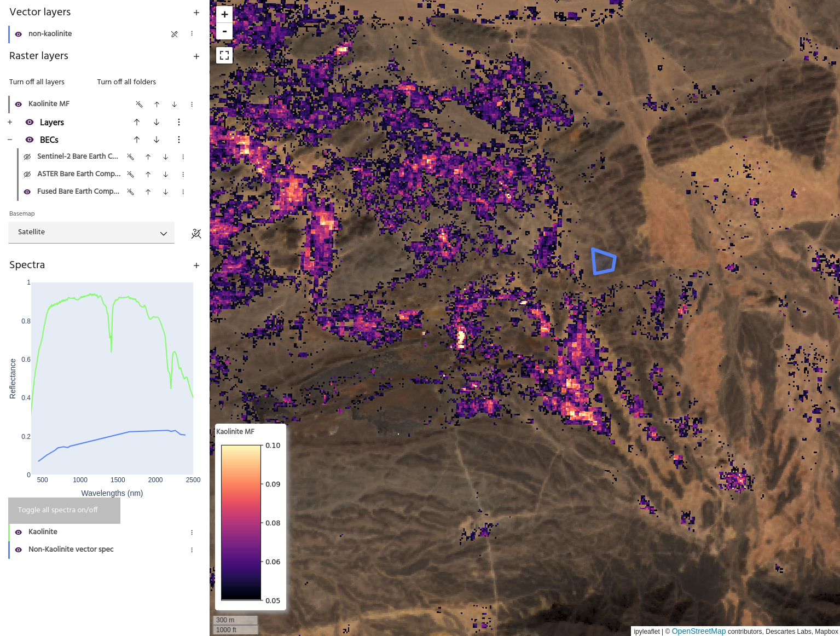Screen dimensions: 840x636
Task: Hide the Kaolinite MF raster layer
Action: 19,104
